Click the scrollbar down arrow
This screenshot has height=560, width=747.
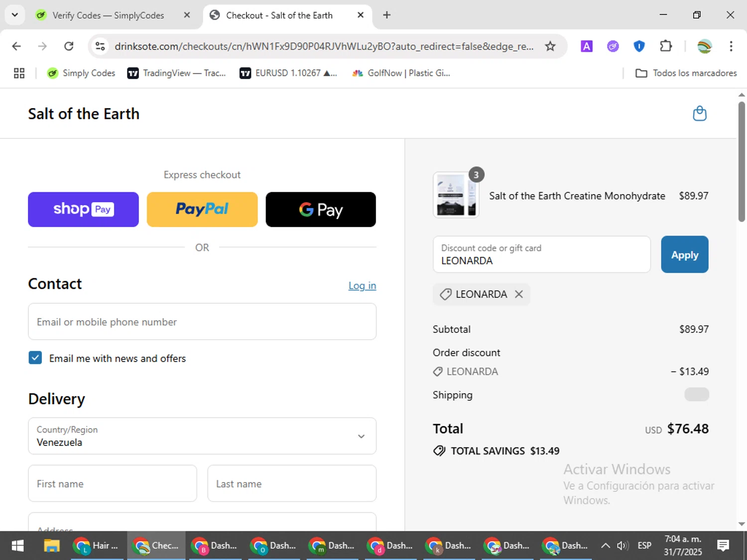[x=742, y=524]
